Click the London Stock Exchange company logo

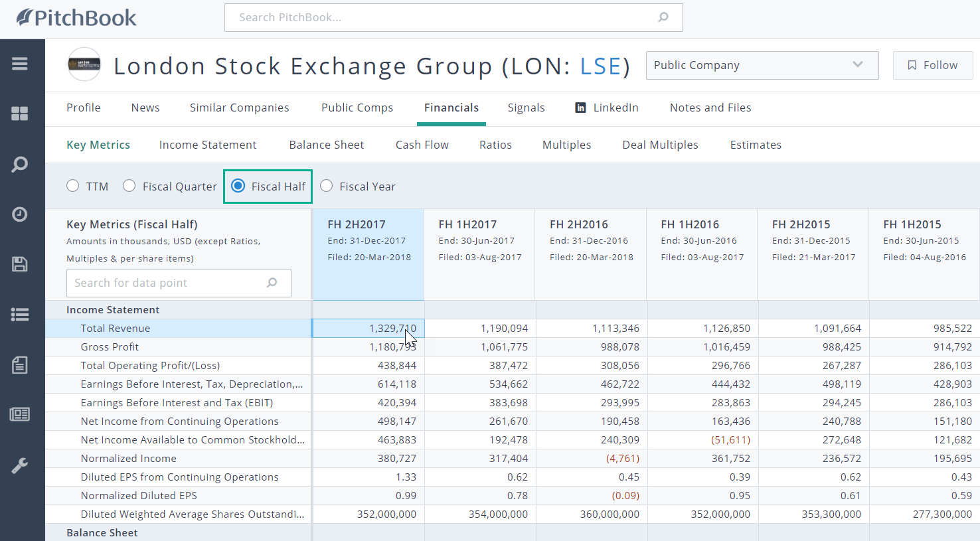pos(84,64)
